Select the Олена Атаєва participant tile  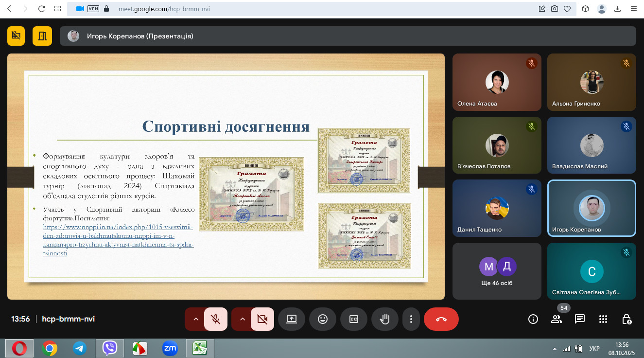pyautogui.click(x=497, y=82)
